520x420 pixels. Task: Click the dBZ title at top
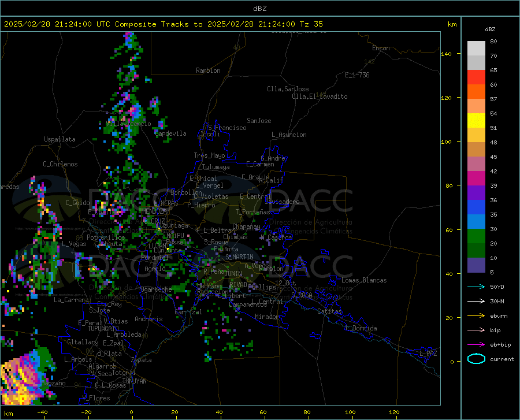click(259, 9)
